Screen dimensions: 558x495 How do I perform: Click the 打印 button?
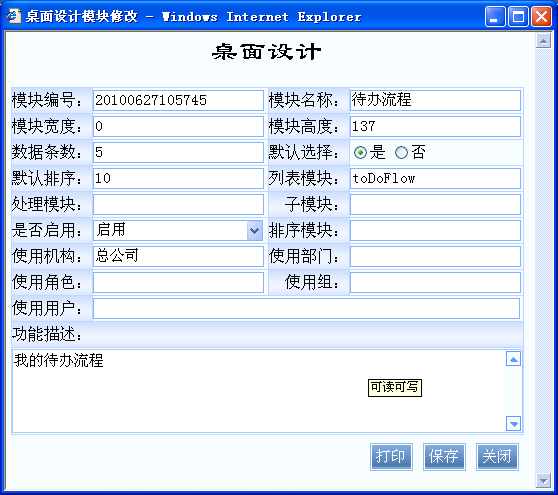391,457
